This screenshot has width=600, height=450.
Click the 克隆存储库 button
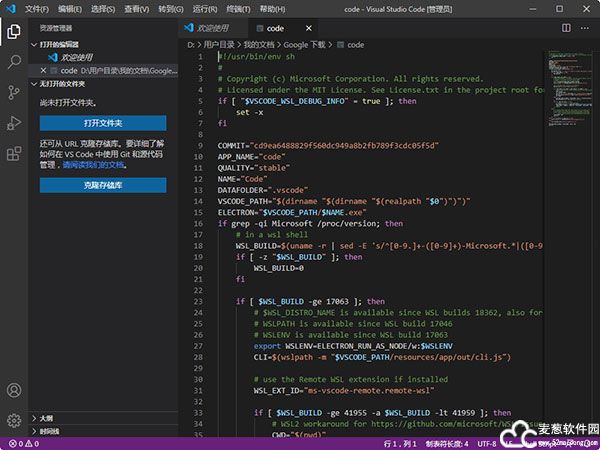coord(103,185)
